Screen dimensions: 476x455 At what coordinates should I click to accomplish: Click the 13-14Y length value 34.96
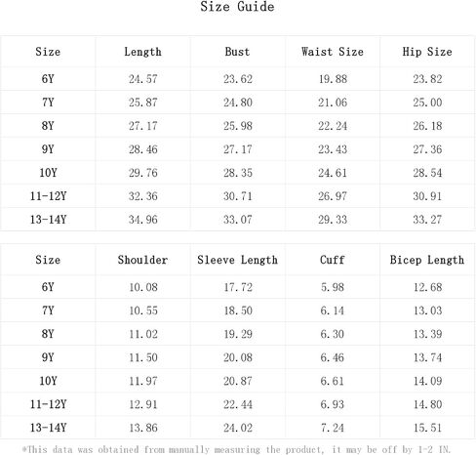[142, 220]
